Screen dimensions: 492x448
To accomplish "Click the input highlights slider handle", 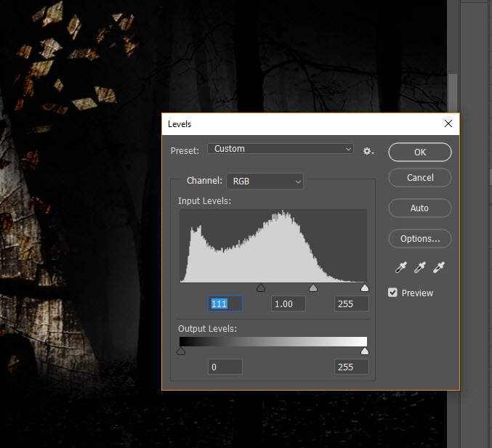I will (364, 288).
